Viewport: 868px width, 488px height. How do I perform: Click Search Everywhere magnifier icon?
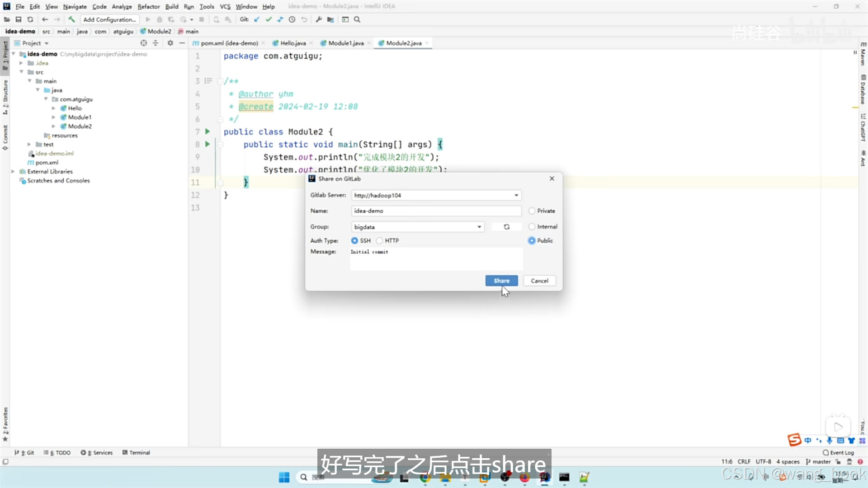tap(357, 19)
